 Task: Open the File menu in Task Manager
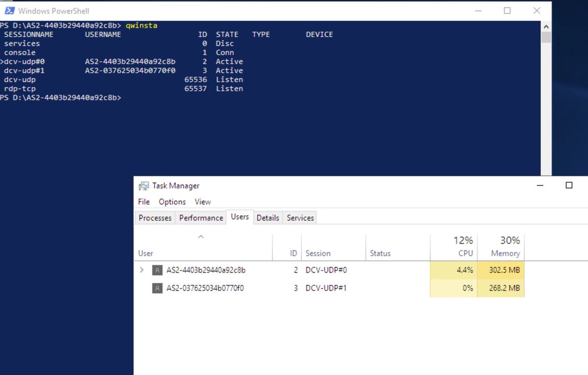coord(144,201)
